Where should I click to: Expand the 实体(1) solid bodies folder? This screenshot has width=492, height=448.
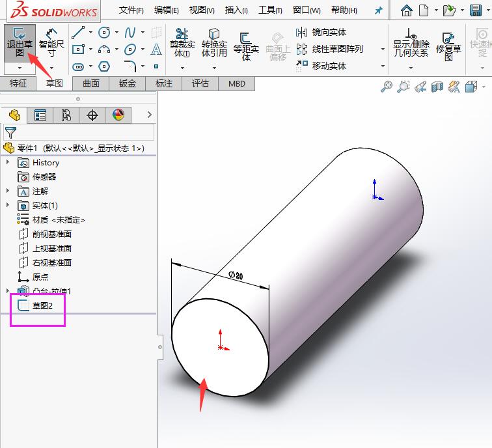click(x=8, y=205)
